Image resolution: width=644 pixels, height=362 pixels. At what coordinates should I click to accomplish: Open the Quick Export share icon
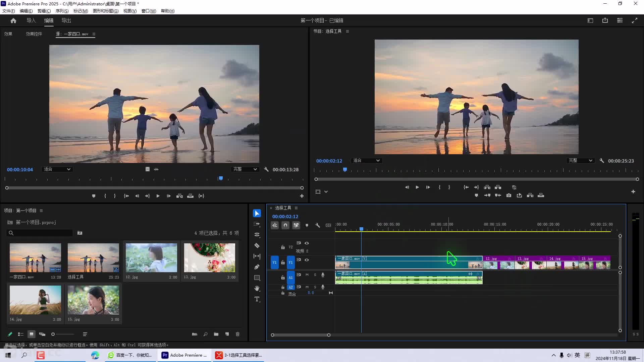(x=605, y=20)
